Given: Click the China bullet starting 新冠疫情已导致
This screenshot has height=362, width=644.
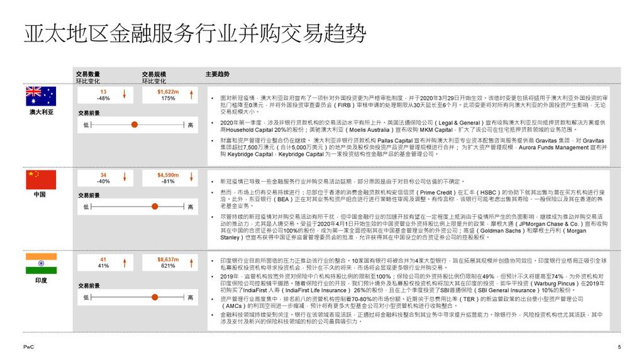Looking at the screenshot, I should 343,181.
